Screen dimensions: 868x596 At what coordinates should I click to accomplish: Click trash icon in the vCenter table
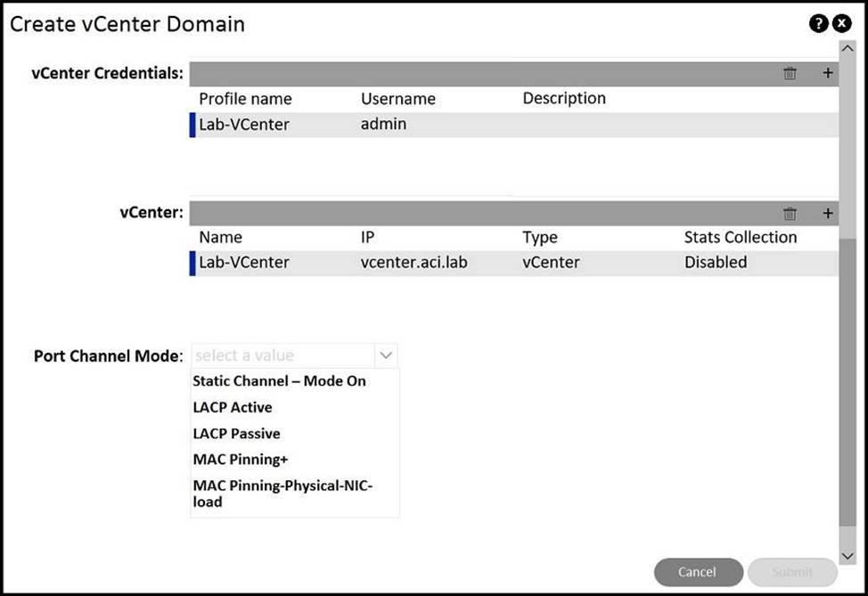coord(790,213)
